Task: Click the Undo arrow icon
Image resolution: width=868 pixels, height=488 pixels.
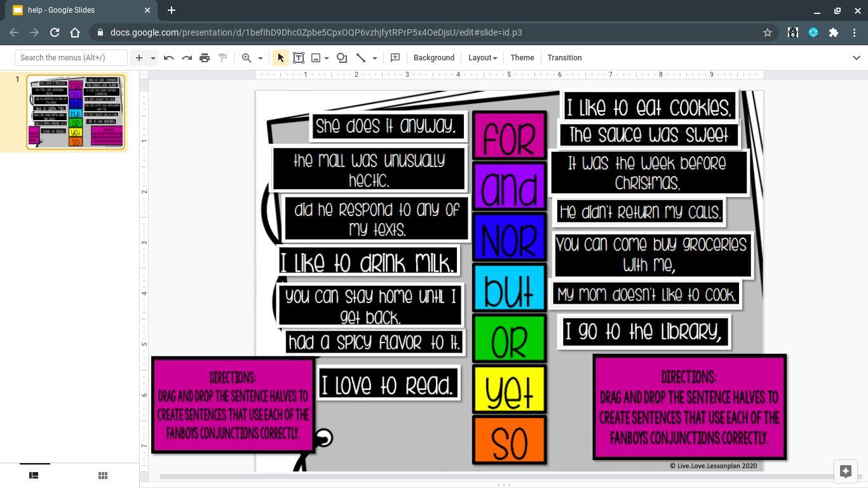Action: click(168, 58)
